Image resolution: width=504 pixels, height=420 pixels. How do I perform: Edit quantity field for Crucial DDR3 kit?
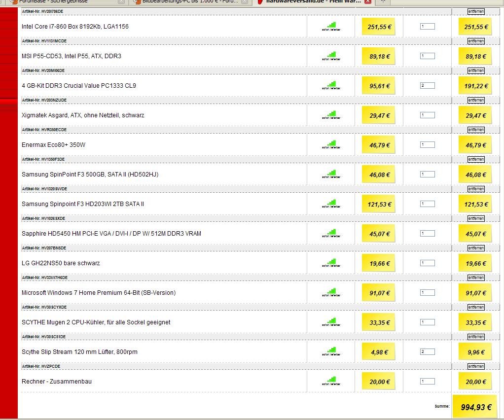[428, 85]
